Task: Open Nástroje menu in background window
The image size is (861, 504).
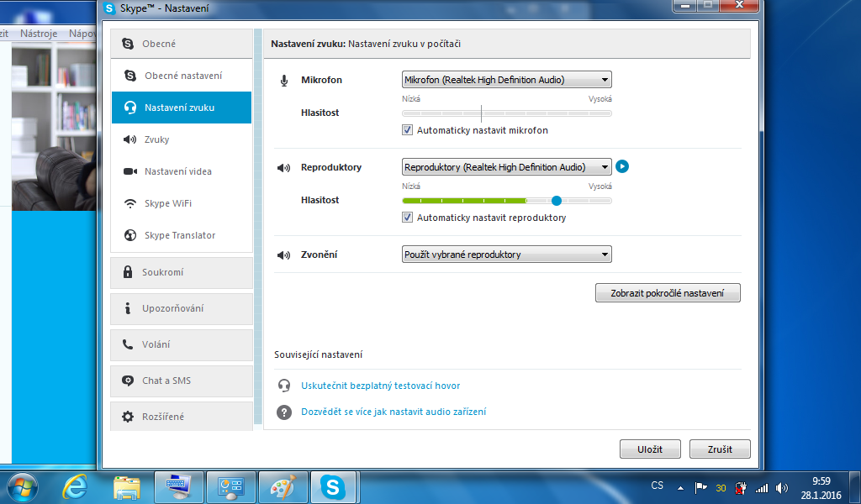Action: (39, 34)
